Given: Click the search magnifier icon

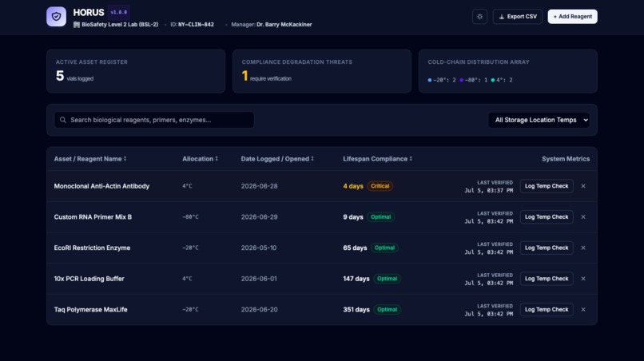Looking at the screenshot, I should pos(63,120).
